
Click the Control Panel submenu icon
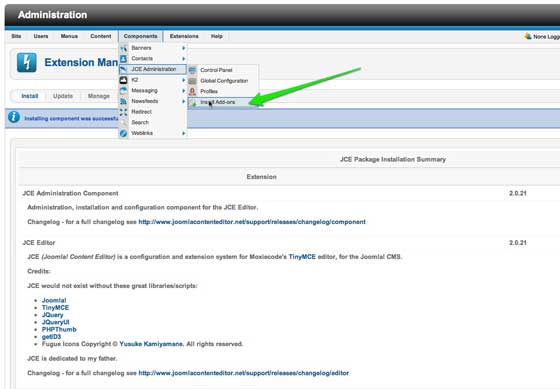coord(192,70)
